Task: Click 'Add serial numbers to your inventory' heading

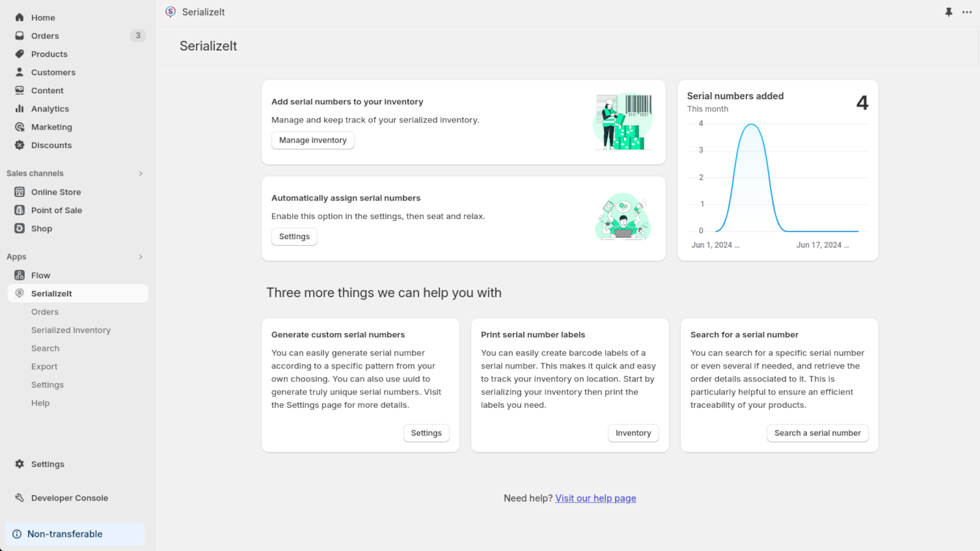Action: 347,102
